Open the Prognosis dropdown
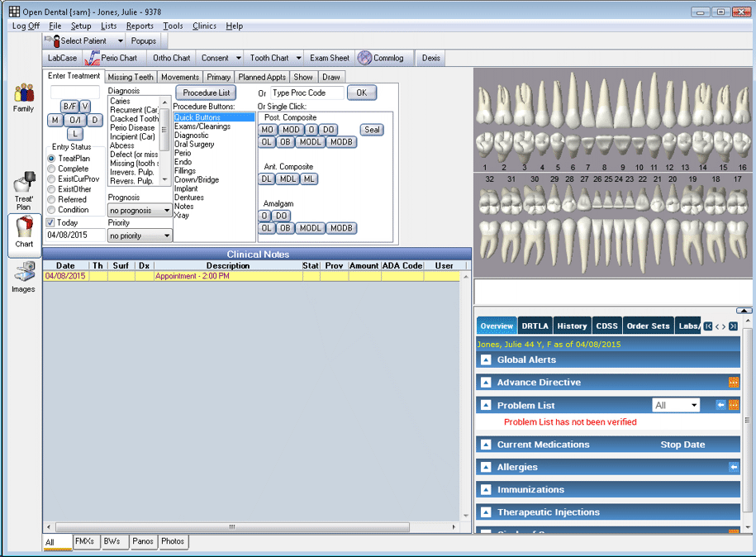756x557 pixels. click(x=140, y=211)
